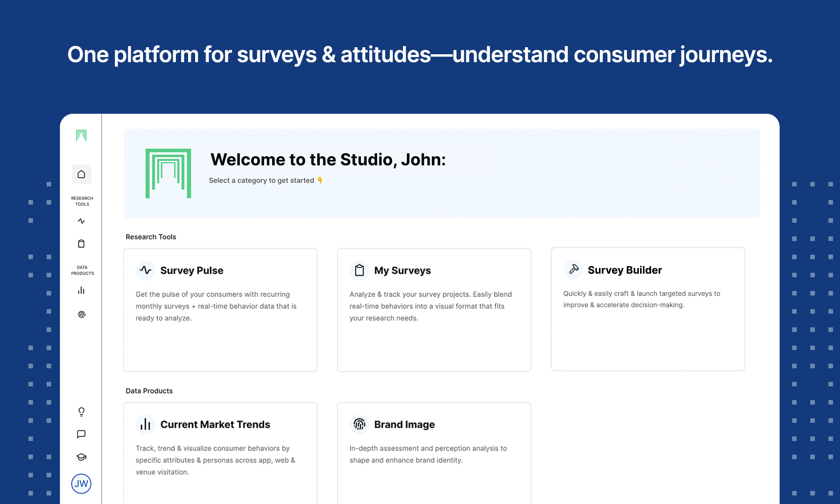Open My Surveys clipboard sidebar icon
This screenshot has width=840, height=504.
pos(81,244)
